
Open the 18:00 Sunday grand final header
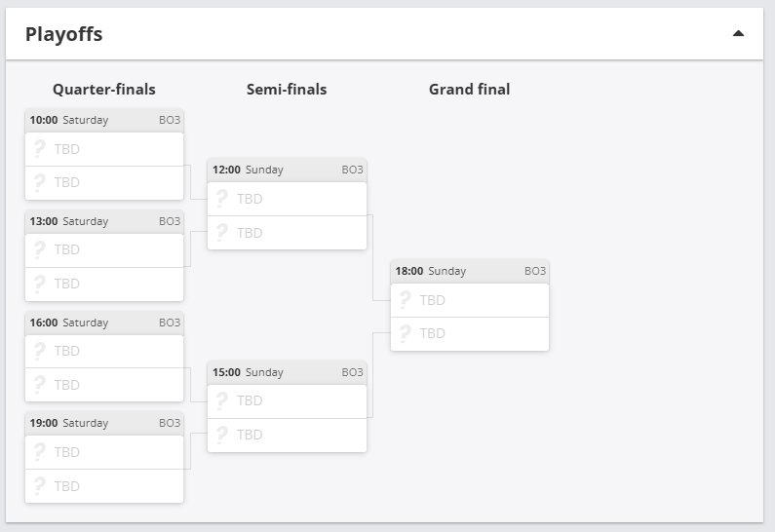point(470,271)
